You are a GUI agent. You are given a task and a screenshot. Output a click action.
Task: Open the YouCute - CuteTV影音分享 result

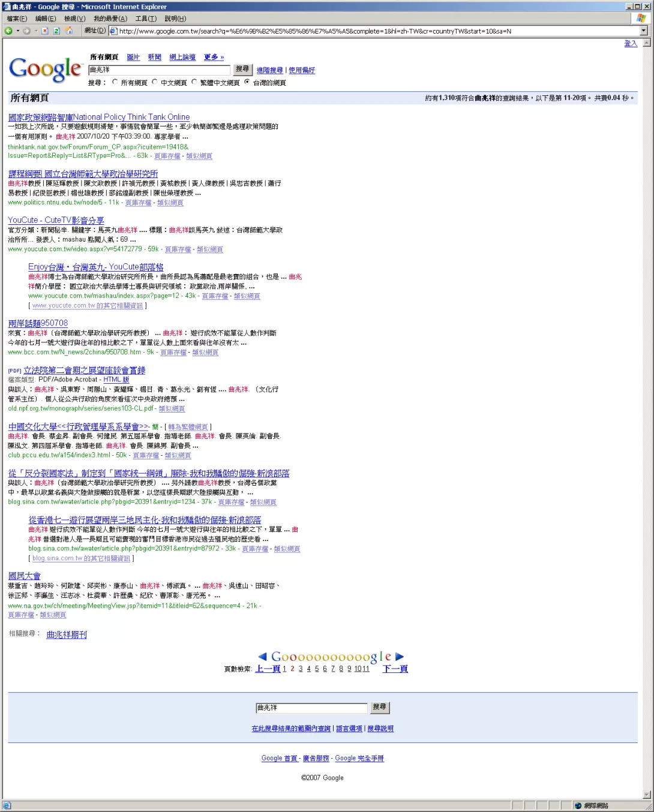pos(56,220)
